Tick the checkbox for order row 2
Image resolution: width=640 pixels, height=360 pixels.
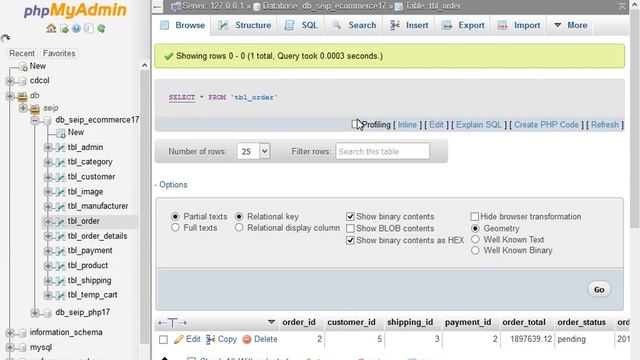coord(163,340)
